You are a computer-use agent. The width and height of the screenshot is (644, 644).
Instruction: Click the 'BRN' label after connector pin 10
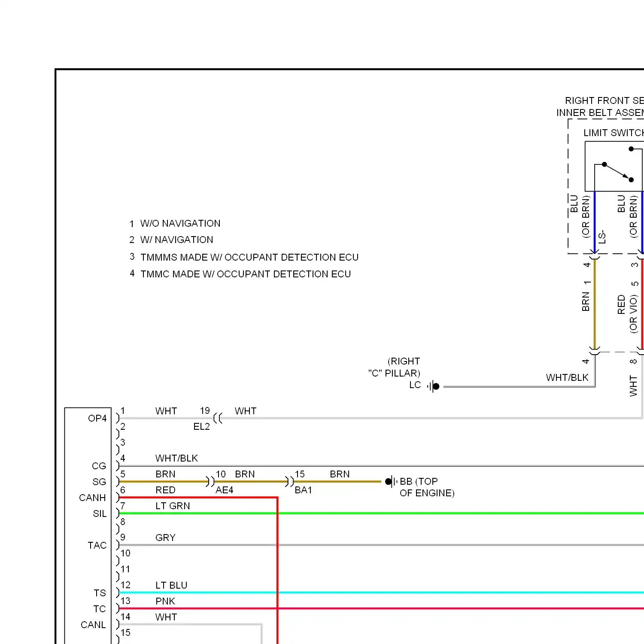tap(245, 474)
